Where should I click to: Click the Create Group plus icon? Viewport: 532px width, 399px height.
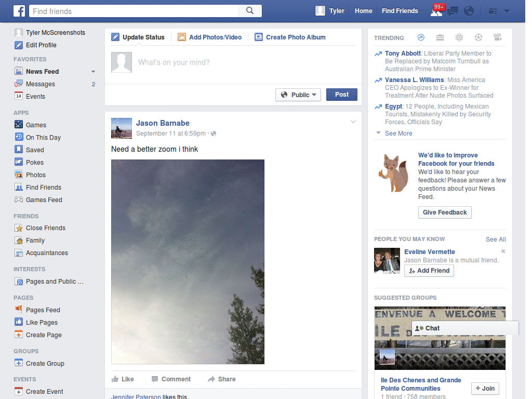tap(19, 363)
